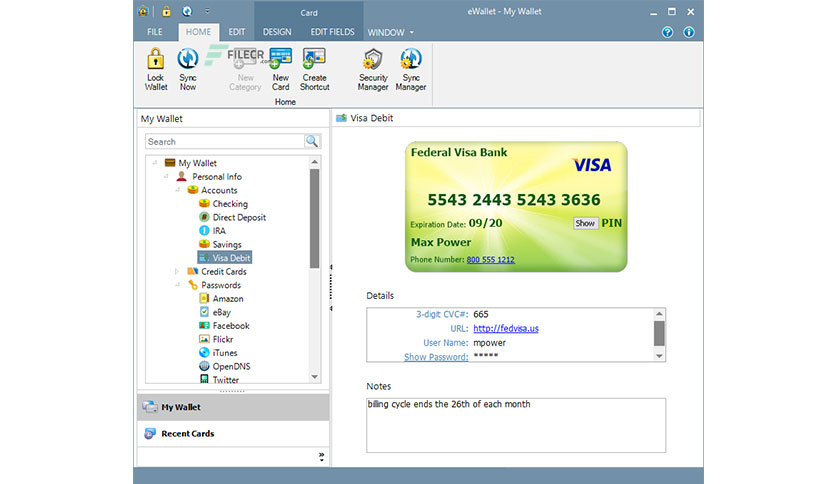Screen dimensions: 836x484
Task: Click the Lock Wallet ribbon icon
Action: coord(156,69)
